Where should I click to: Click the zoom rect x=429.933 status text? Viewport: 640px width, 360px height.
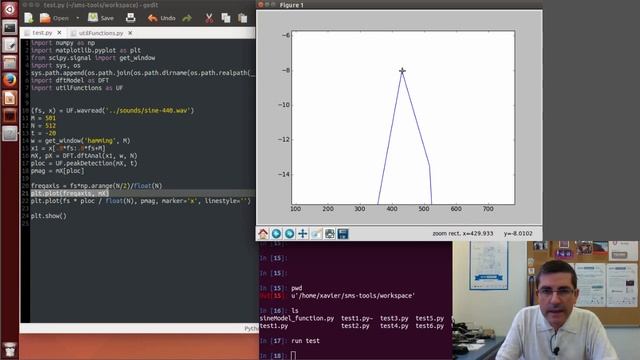(463, 233)
